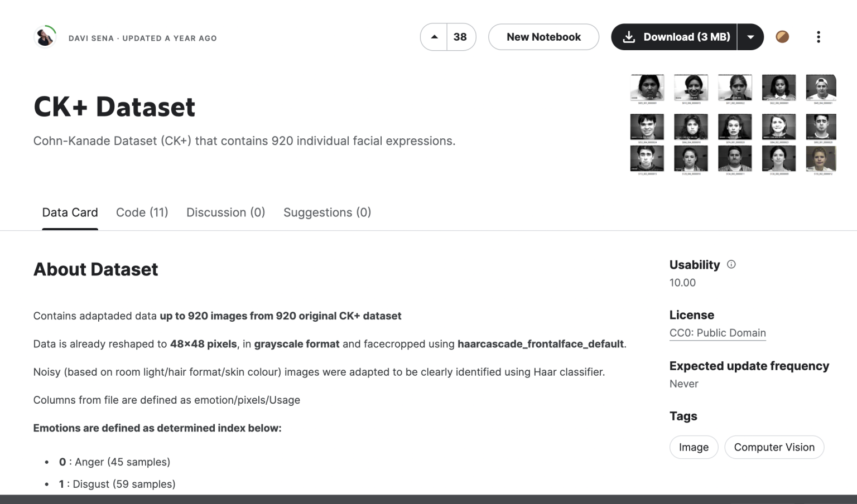The width and height of the screenshot is (857, 504).
Task: Download the 3 MB dataset
Action: pos(675,37)
